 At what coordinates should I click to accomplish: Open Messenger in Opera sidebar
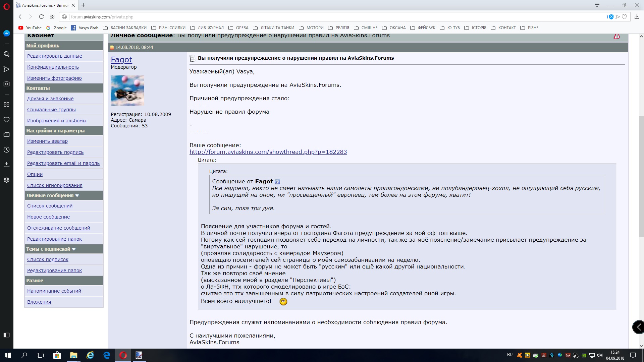tap(6, 34)
